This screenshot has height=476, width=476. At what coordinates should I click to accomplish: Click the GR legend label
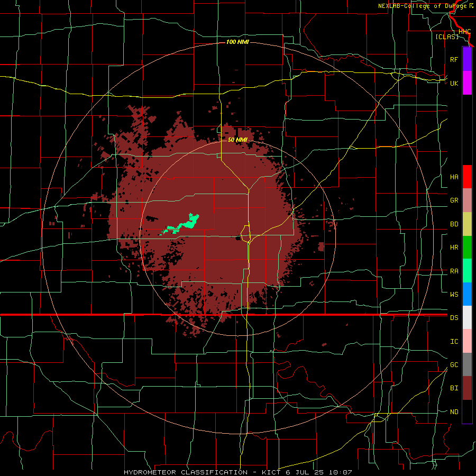[x=454, y=200]
